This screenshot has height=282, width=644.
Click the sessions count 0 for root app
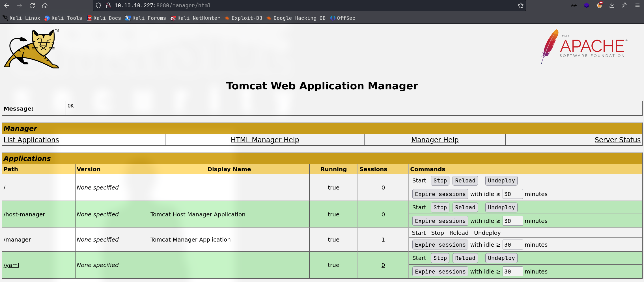click(383, 188)
